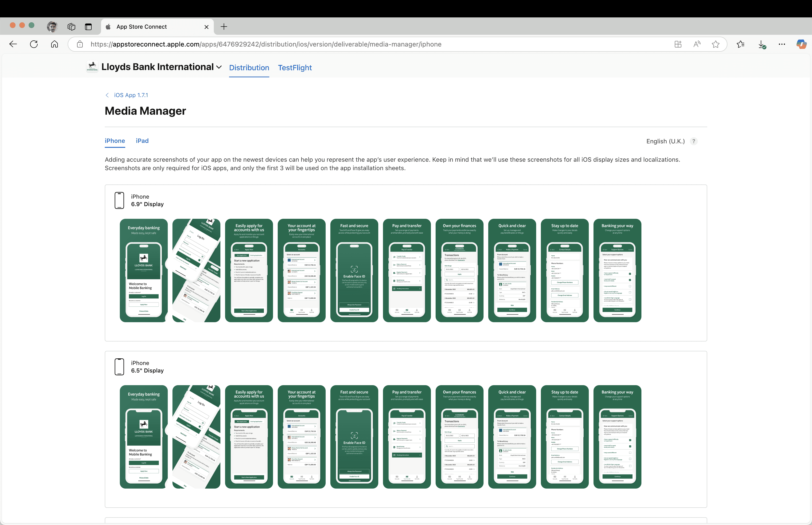Click the address bar URL field
812x525 pixels.
coord(266,44)
